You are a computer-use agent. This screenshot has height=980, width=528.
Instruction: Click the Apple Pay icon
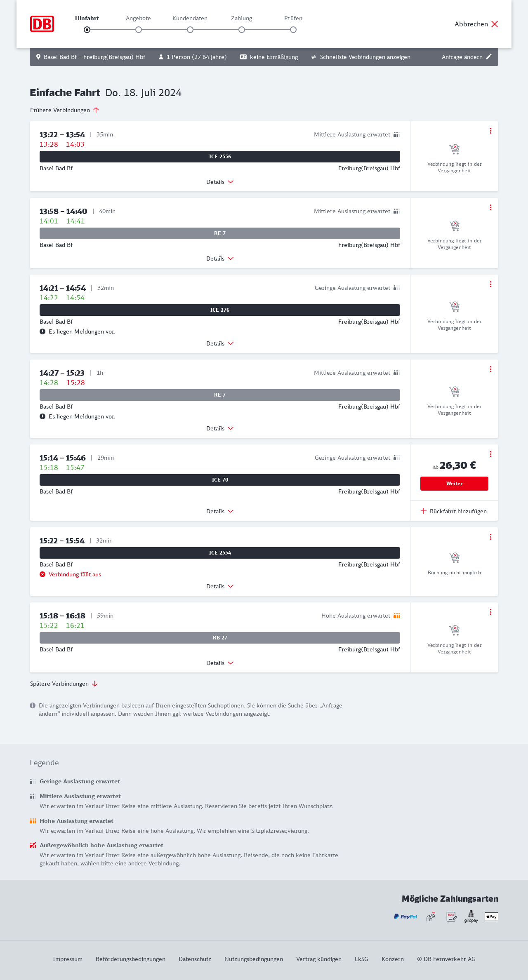point(491,917)
